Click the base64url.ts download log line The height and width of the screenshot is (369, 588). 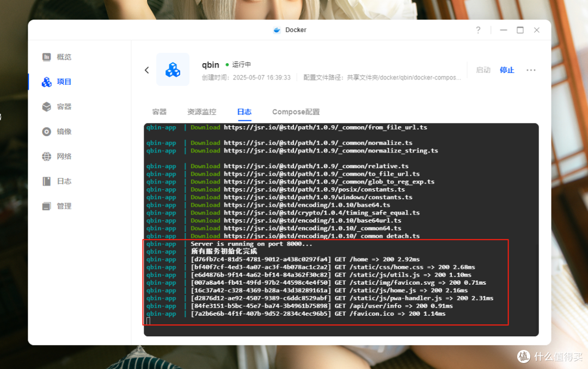click(296, 220)
